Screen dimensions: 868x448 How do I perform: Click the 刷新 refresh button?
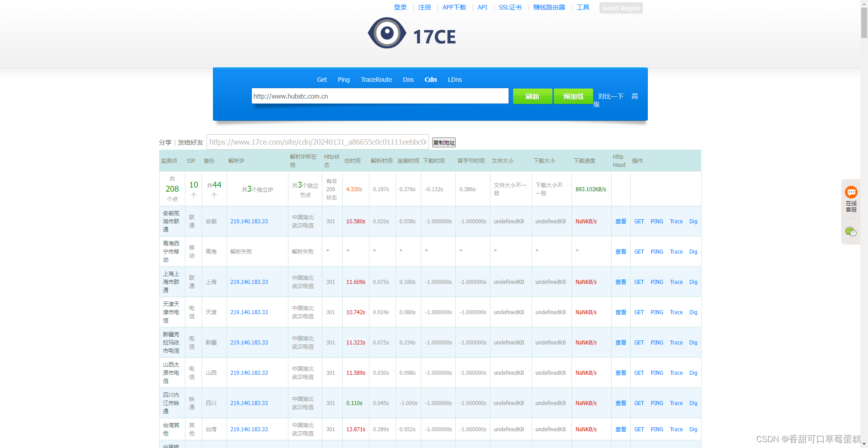tap(532, 96)
